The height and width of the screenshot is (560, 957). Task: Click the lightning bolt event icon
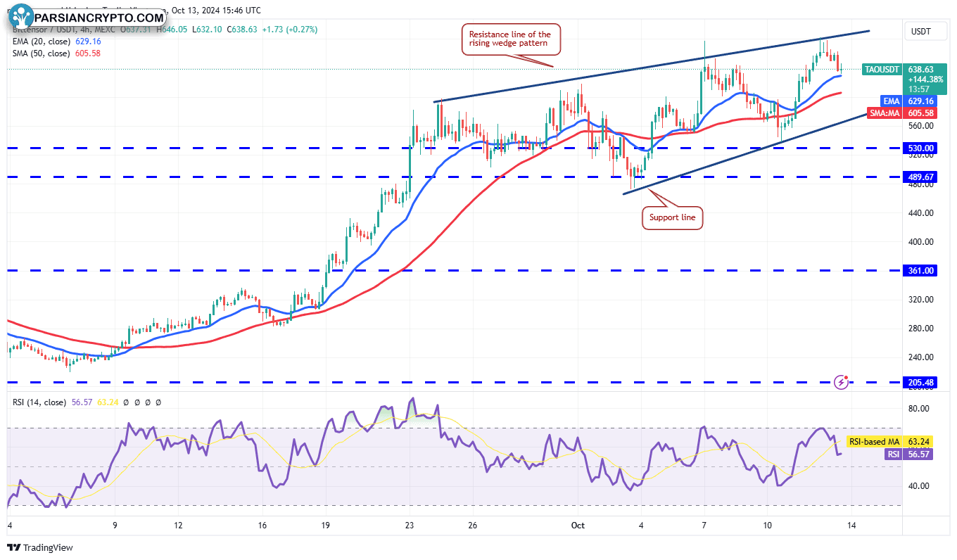[841, 382]
